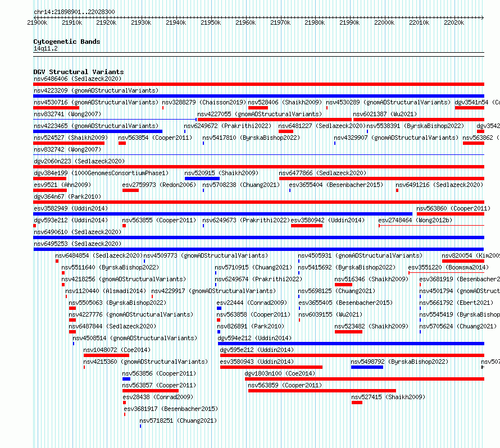Select the dgv364n67 (Park2010) label

tap(67, 196)
